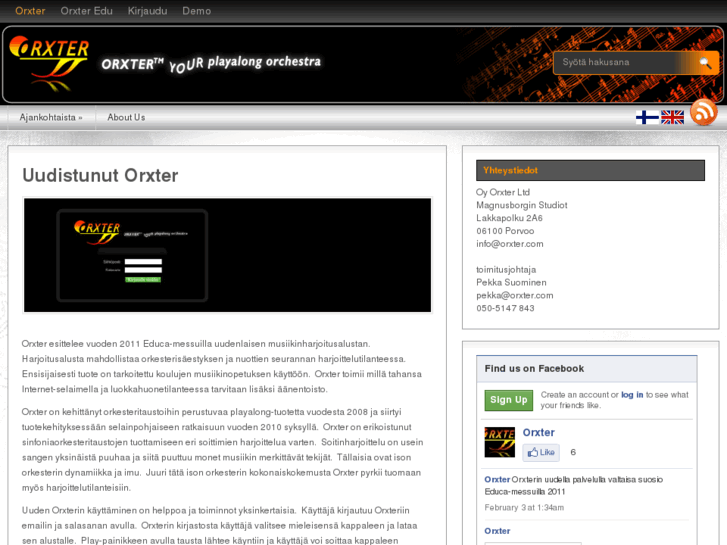This screenshot has width=727, height=545.
Task: Click the Orxter login screenshot image
Action: (227, 255)
